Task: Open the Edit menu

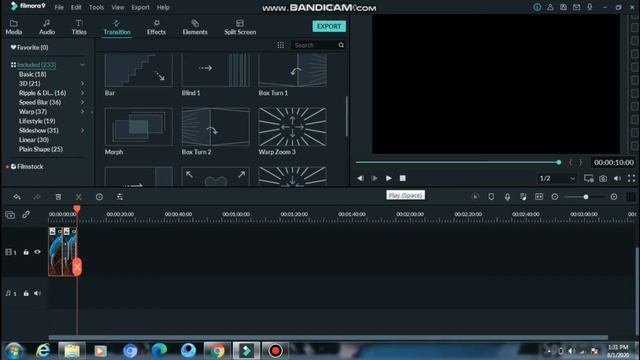Action: tap(76, 7)
